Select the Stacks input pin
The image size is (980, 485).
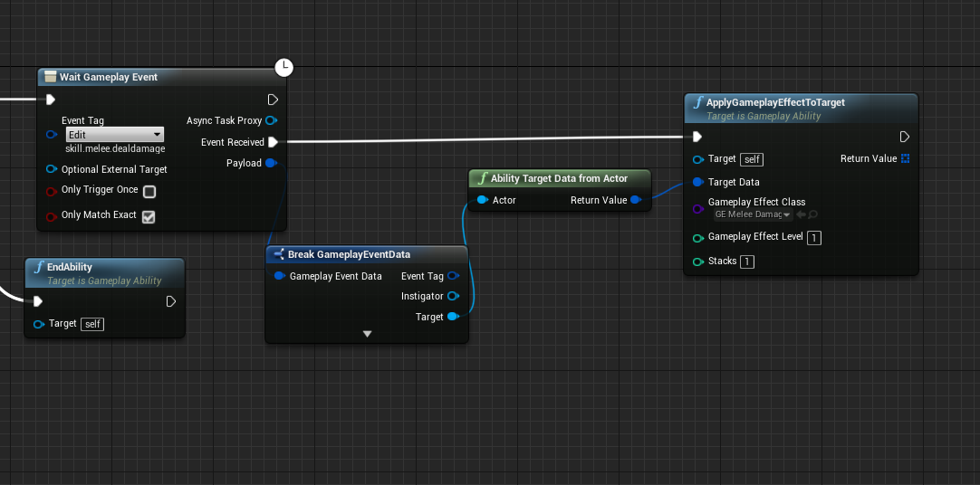tap(698, 262)
